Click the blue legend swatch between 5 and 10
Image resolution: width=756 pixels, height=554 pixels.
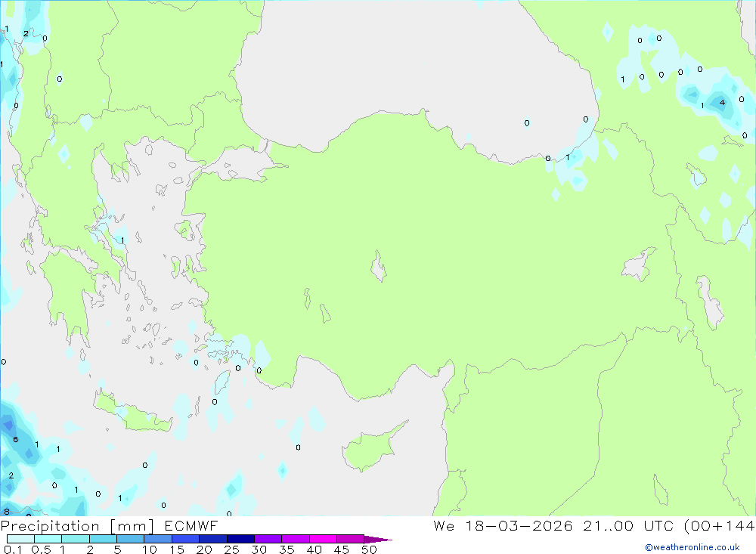coord(131,539)
